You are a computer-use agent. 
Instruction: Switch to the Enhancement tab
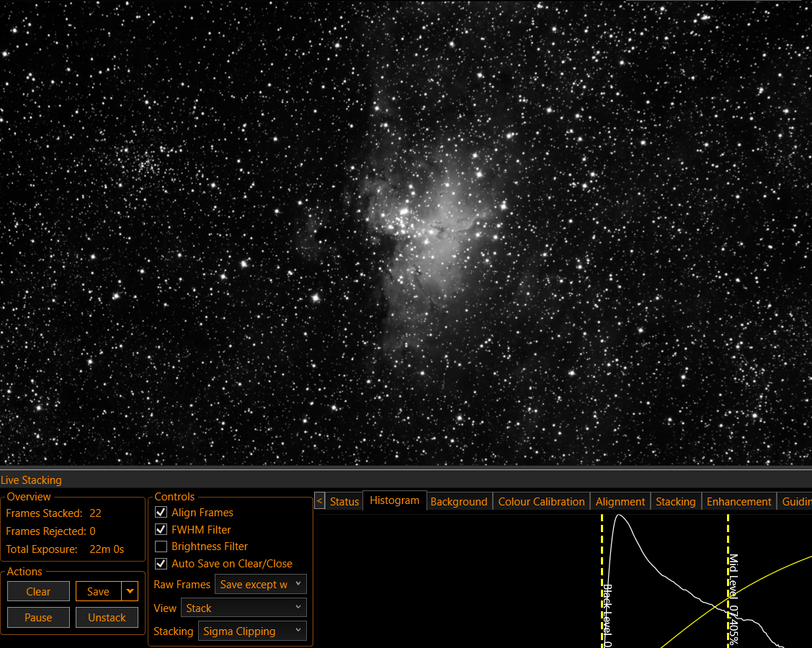[x=739, y=502]
